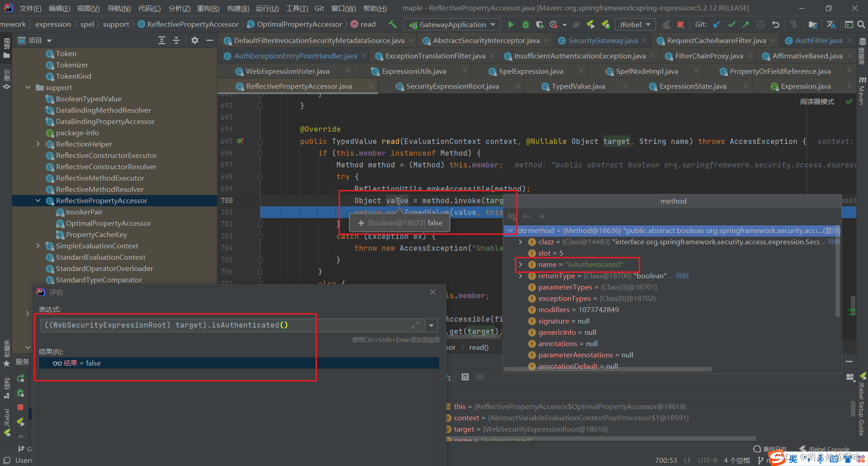Viewport: 868px width, 466px height.
Task: Hide the project panel with minus icon
Action: (x=209, y=40)
